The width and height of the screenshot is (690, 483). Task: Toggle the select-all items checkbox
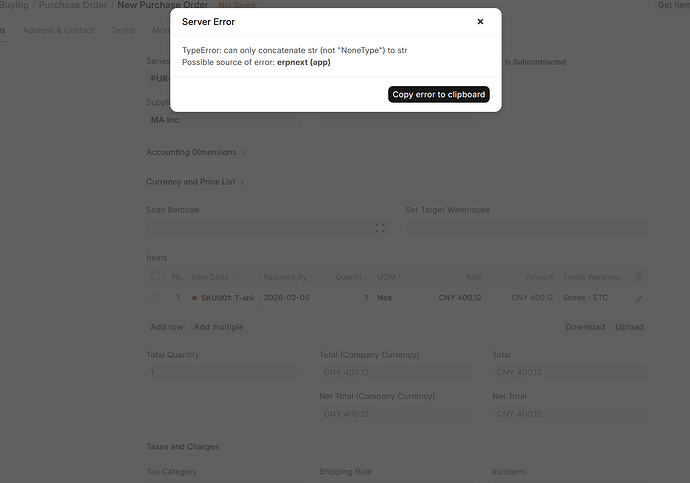pyautogui.click(x=155, y=277)
